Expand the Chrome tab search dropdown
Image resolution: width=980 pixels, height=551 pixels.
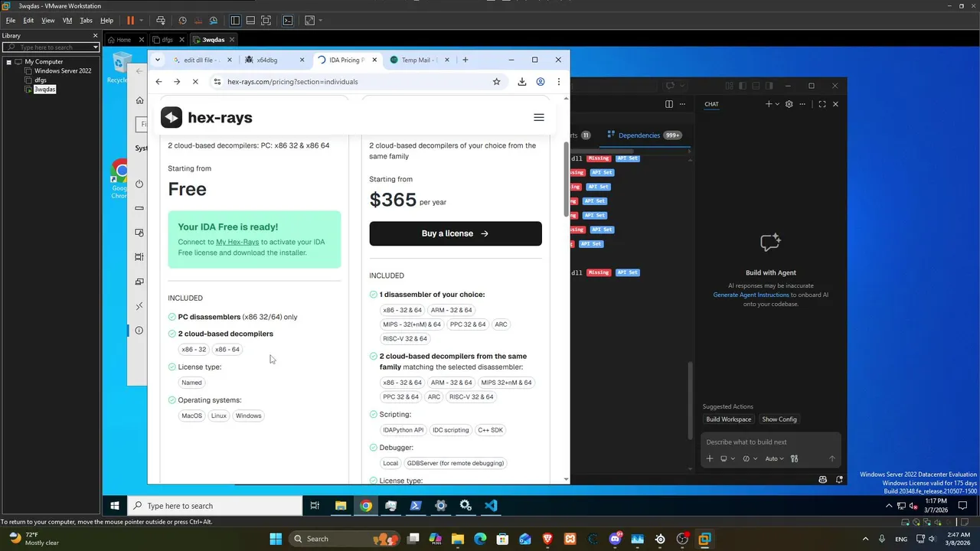tap(158, 60)
